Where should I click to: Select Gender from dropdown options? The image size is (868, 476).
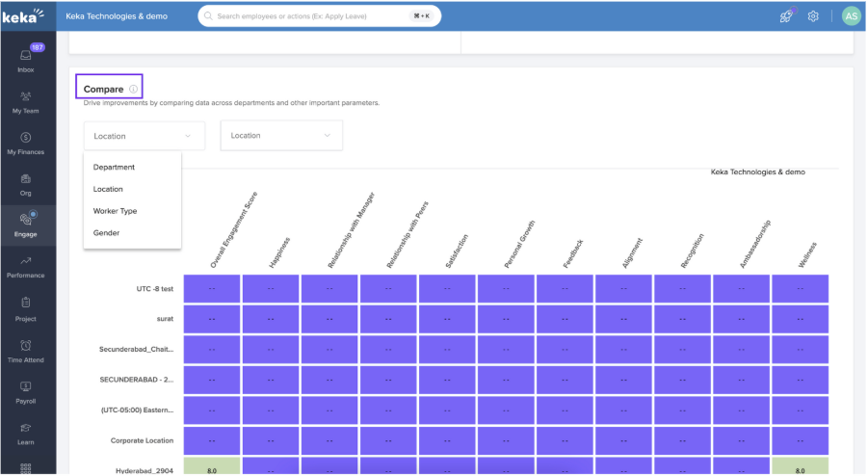click(x=106, y=233)
